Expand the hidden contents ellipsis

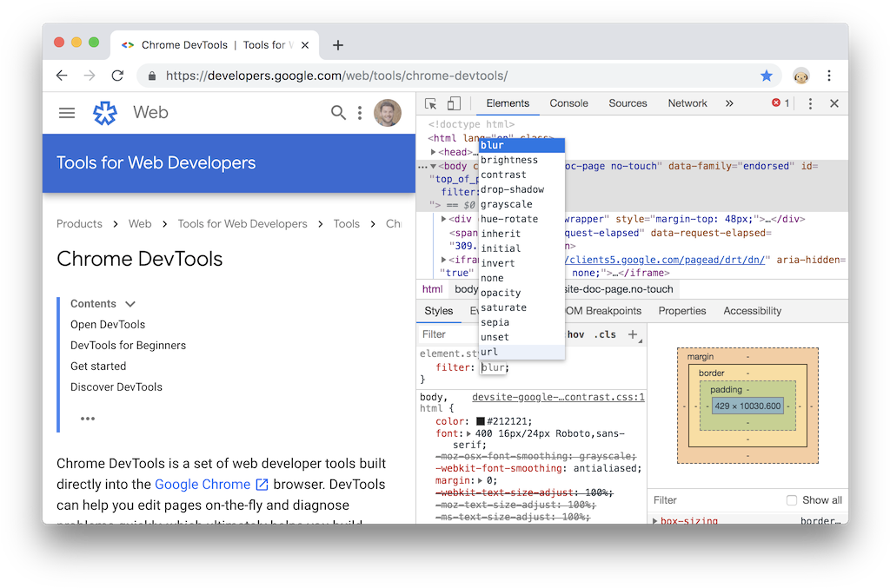(88, 419)
